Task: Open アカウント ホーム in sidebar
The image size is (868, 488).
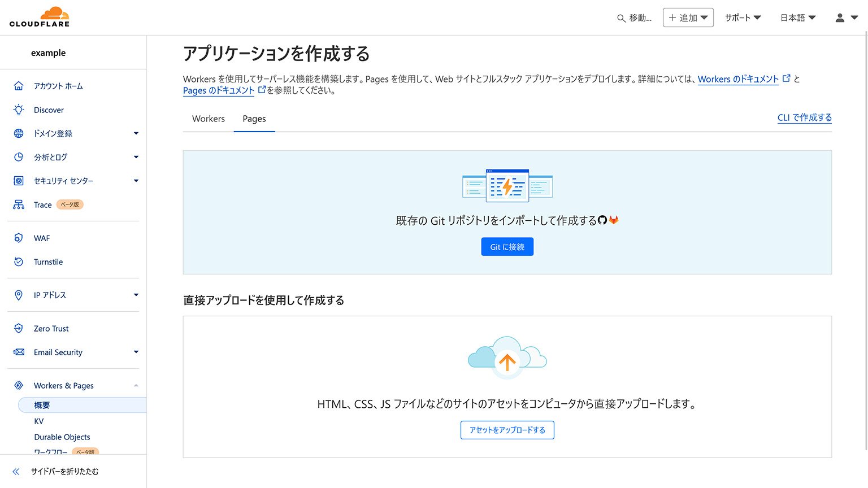Action: (x=58, y=86)
